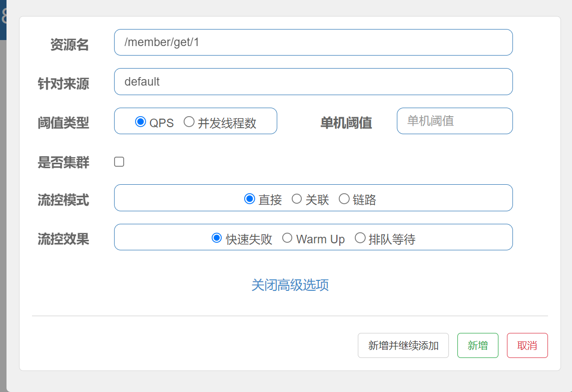Screen dimensions: 572x392
Task: Click the 是否集群 label text
Action: coord(64,162)
